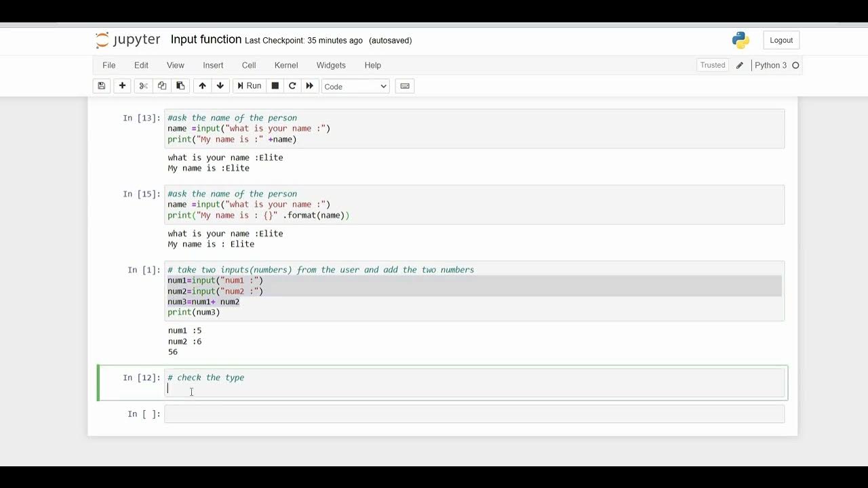Open the File menu
Image resolution: width=868 pixels, height=488 pixels.
pyautogui.click(x=109, y=65)
